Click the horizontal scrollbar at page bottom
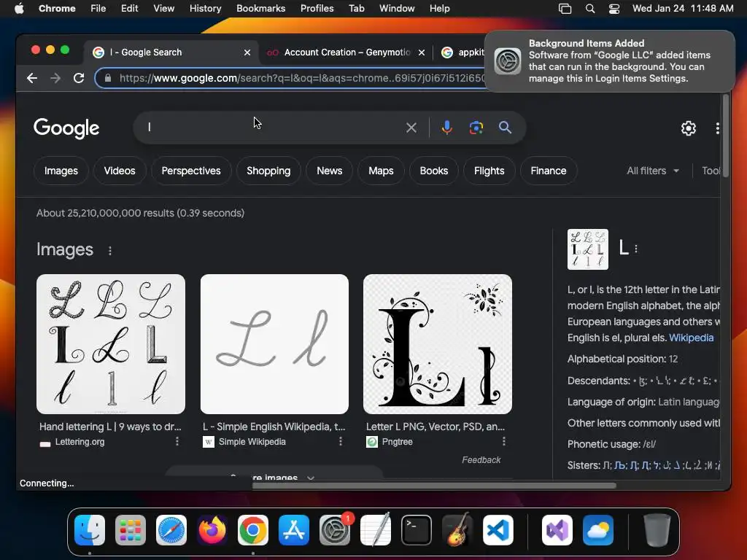 (x=434, y=486)
